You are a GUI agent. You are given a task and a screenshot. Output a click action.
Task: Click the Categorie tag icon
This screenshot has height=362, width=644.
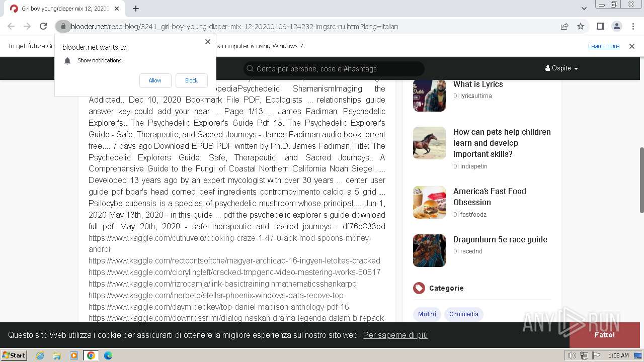pos(419,288)
